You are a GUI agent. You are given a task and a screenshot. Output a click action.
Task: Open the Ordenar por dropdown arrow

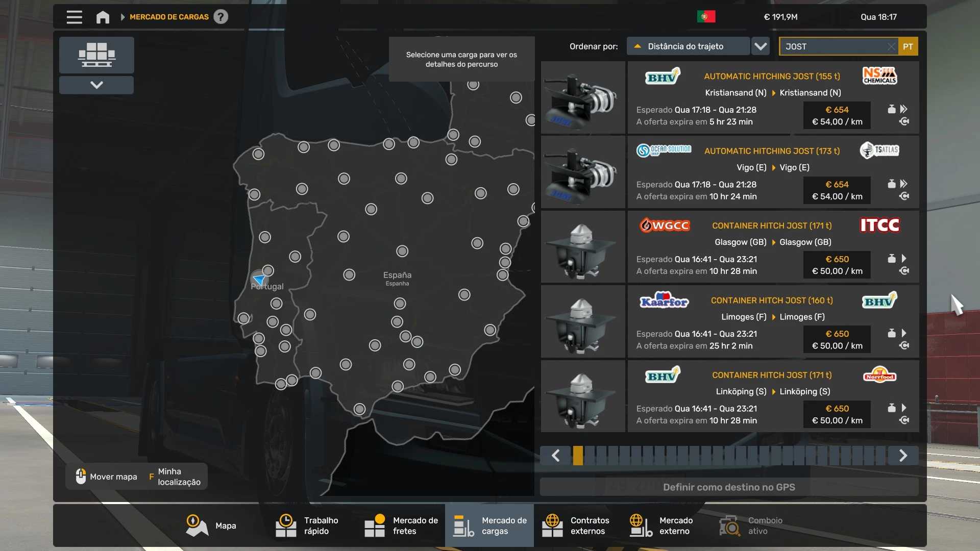point(761,46)
